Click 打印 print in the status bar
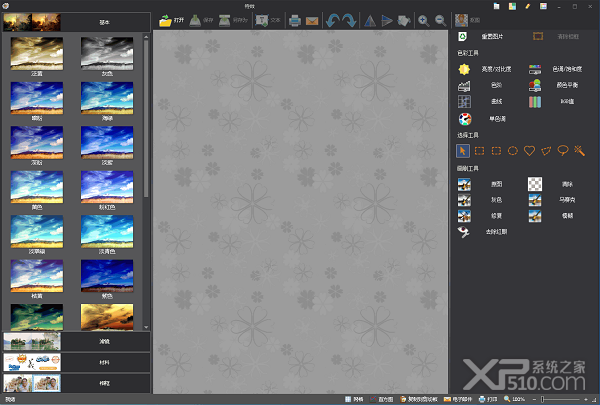The image size is (600, 405). (488, 399)
